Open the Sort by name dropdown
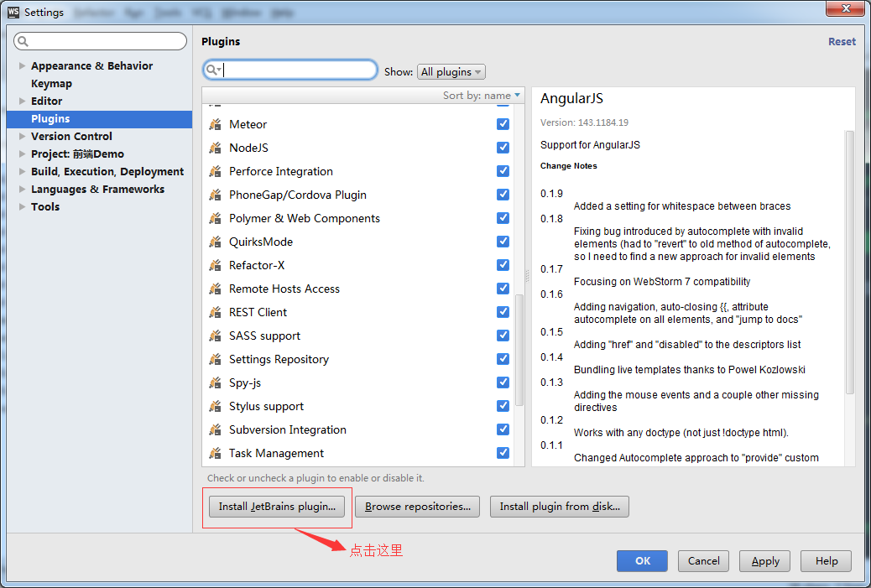The width and height of the screenshot is (871, 588). coord(481,96)
